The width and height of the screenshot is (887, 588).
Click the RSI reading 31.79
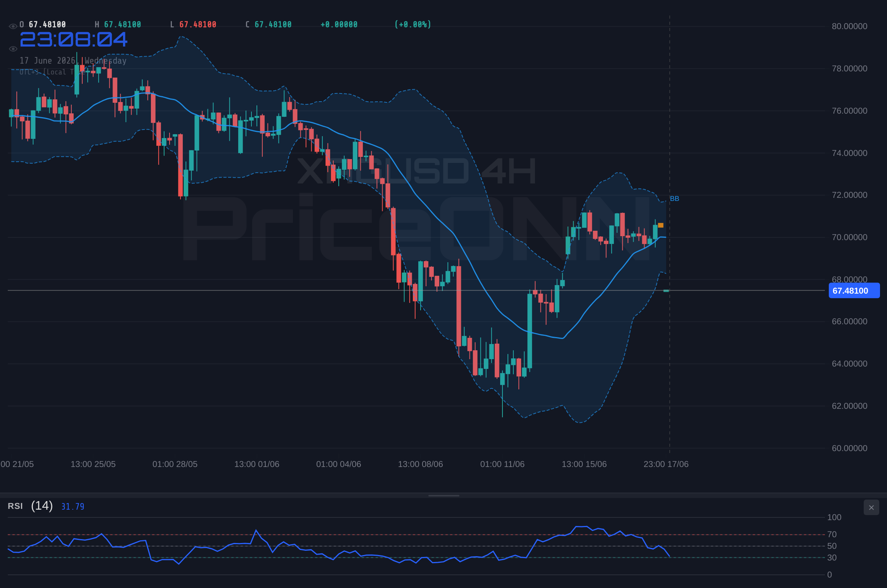(x=73, y=507)
